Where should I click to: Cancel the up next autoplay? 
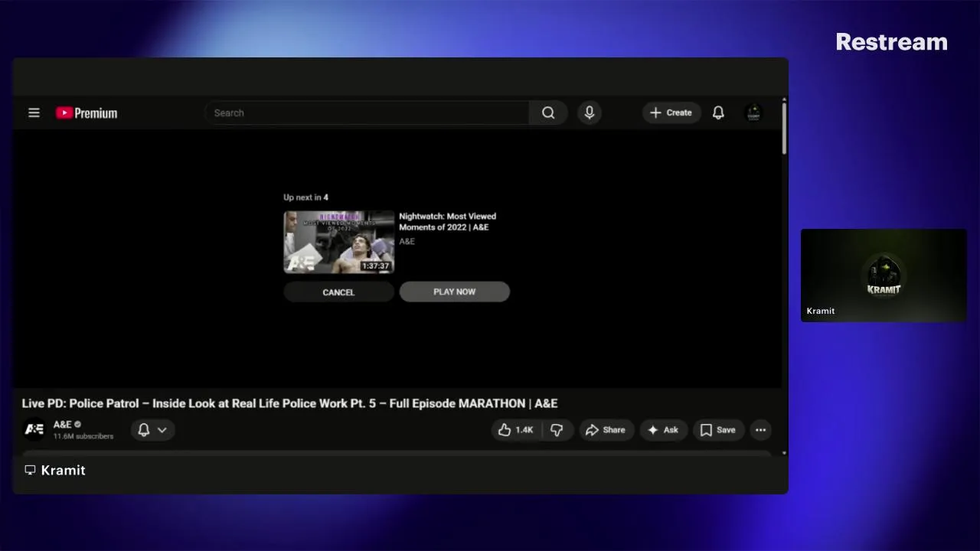[x=338, y=292]
